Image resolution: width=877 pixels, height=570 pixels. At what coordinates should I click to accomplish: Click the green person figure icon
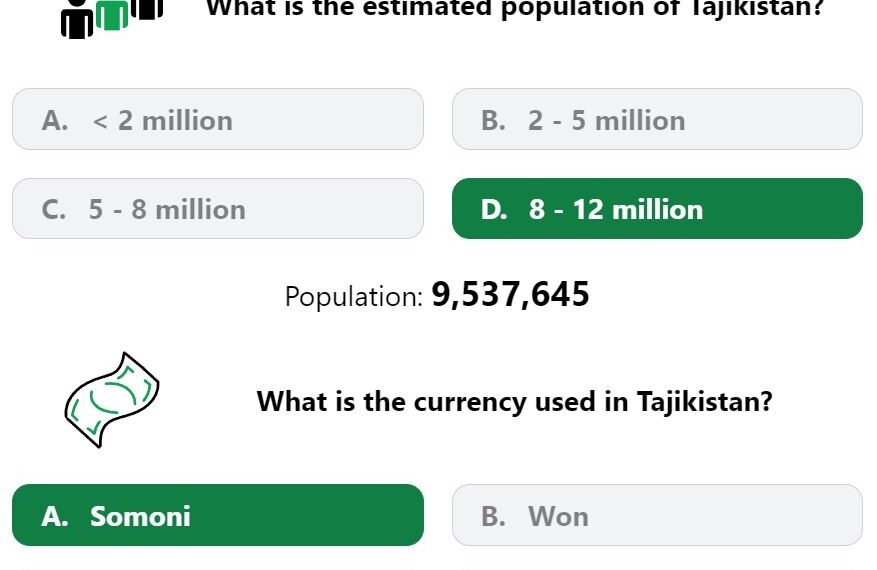(112, 14)
